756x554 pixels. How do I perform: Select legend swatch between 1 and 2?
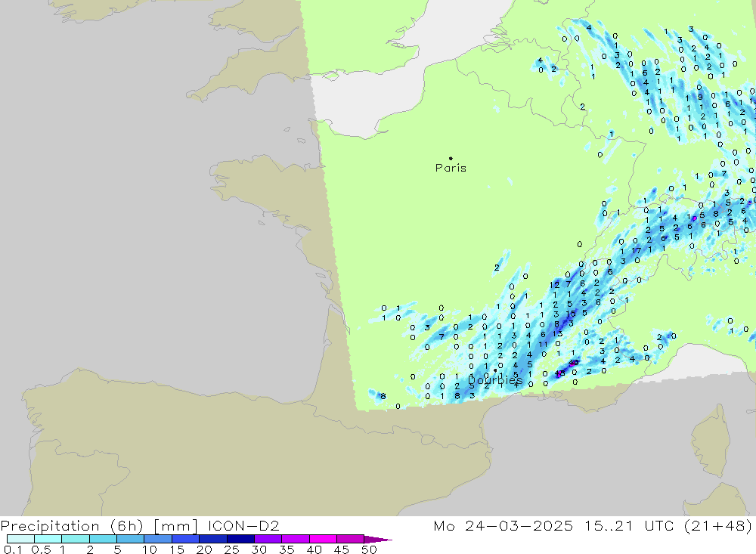[75, 539]
